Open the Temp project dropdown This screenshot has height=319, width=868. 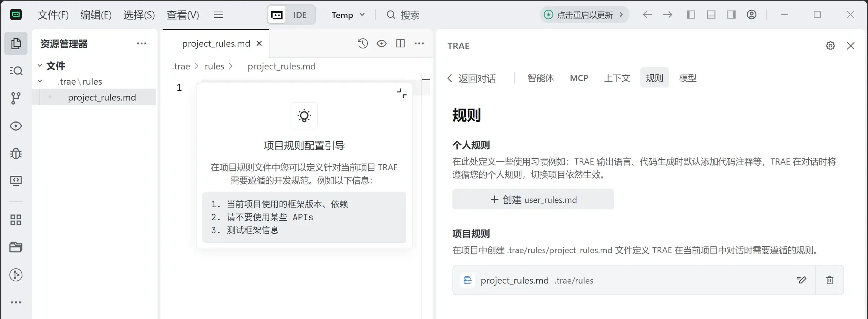(x=348, y=15)
